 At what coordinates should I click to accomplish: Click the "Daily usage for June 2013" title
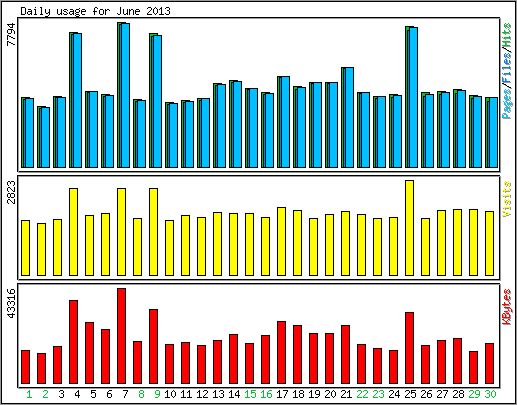pos(95,11)
